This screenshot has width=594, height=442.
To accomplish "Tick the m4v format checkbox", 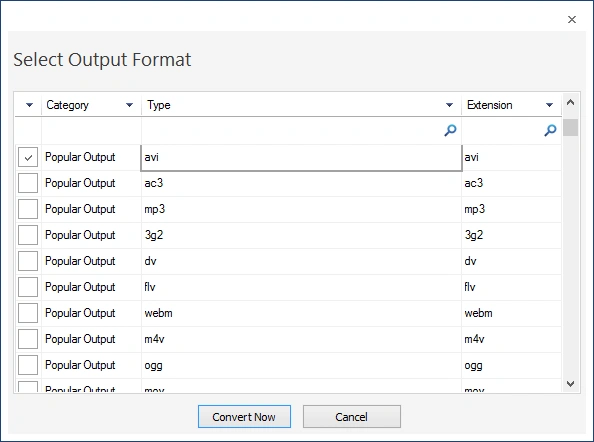I will tap(28, 339).
